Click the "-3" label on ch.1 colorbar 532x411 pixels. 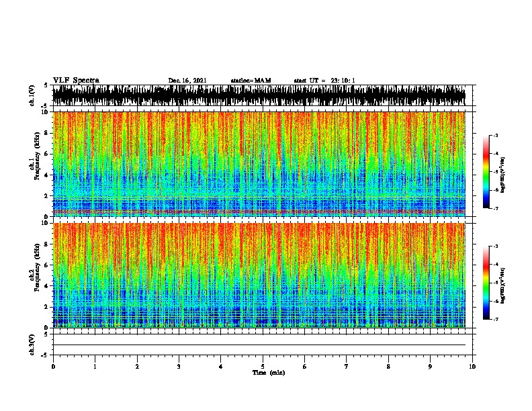[496, 135]
